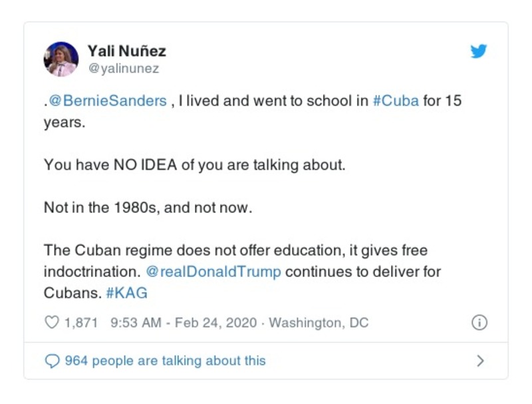This screenshot has width=532, height=404.
Task: Click the 1,871 likes count
Action: [x=81, y=323]
